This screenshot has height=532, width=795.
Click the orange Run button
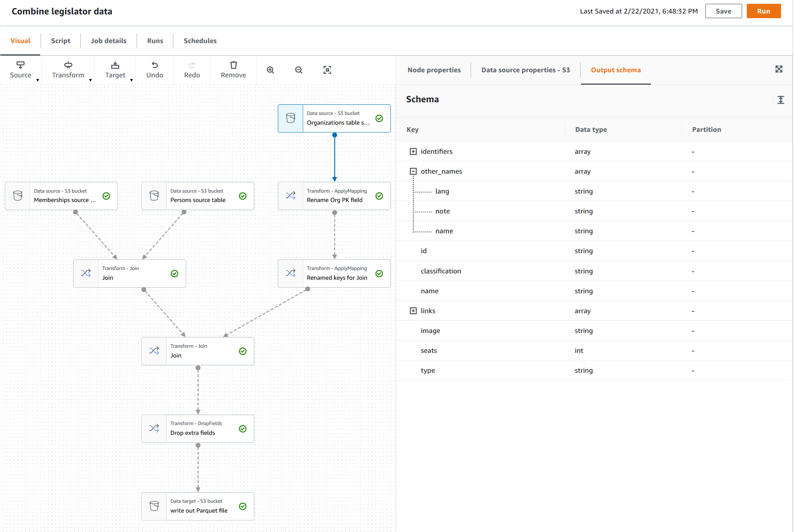point(764,11)
